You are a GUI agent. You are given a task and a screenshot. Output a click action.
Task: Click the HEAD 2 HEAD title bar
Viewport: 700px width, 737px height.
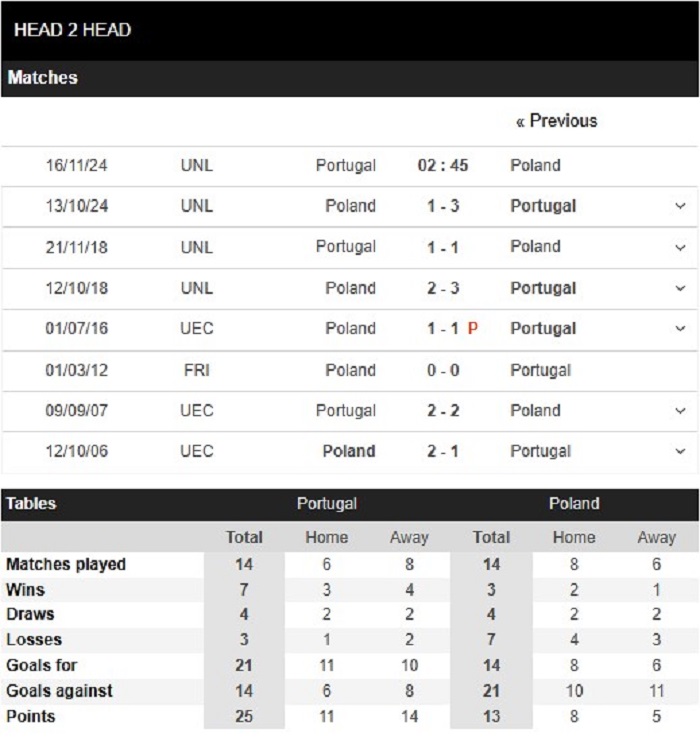[x=350, y=30]
